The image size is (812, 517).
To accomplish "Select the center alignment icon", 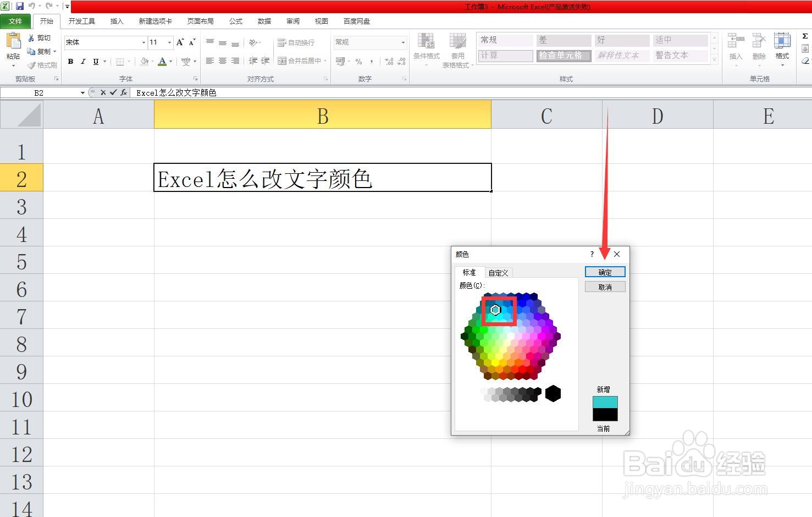I will point(222,61).
